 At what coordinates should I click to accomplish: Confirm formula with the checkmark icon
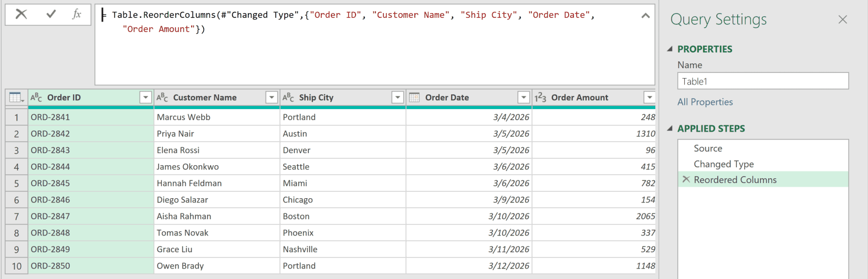51,14
